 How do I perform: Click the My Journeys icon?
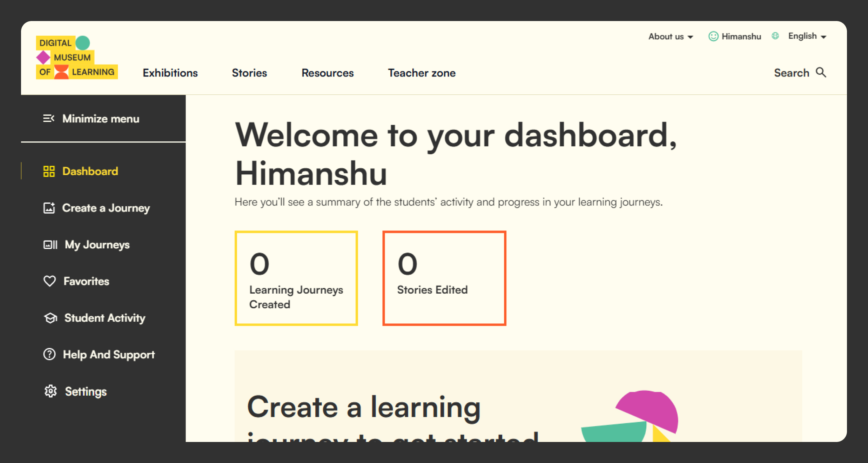(x=50, y=244)
